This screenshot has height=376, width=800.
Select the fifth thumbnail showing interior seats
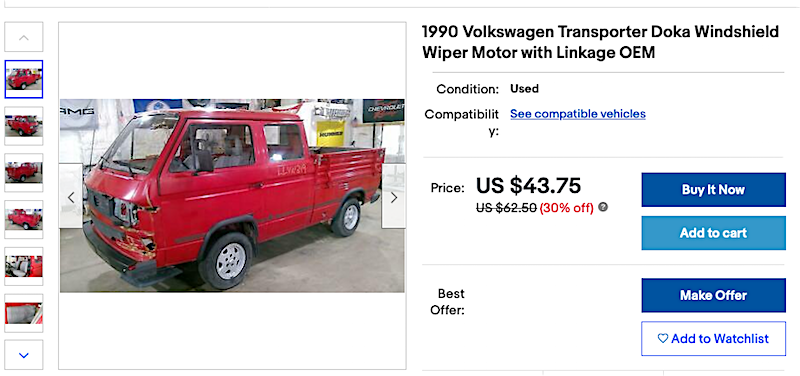coord(24,266)
